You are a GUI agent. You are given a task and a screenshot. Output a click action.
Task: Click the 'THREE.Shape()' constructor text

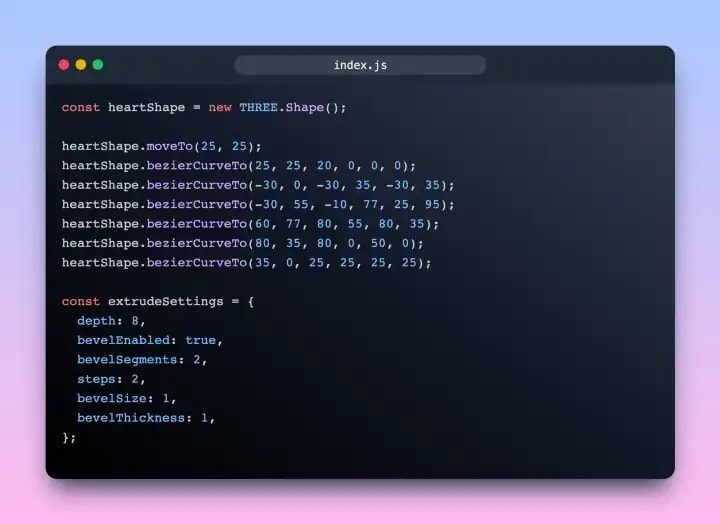click(292, 107)
